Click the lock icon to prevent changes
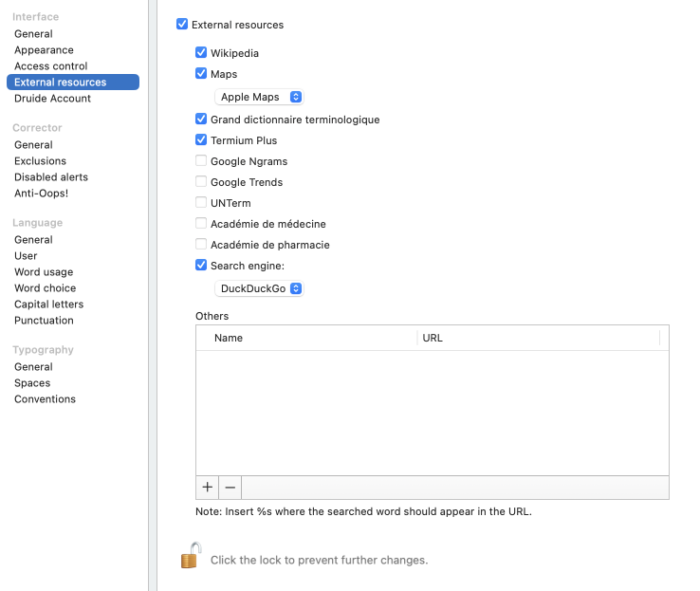Image resolution: width=700 pixels, height=591 pixels. 192,556
